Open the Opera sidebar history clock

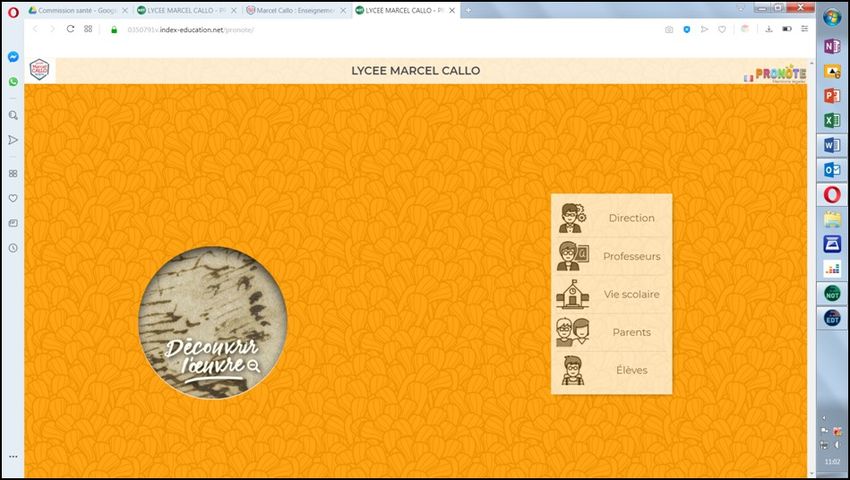tap(13, 247)
